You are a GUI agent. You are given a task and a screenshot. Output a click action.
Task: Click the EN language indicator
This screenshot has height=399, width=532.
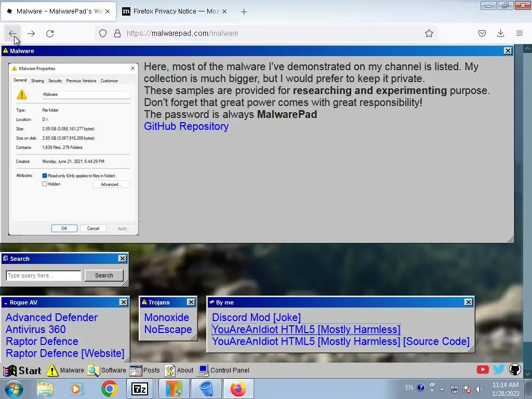click(409, 388)
